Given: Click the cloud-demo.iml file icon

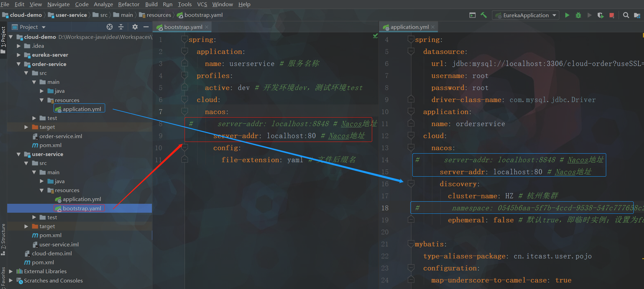Looking at the screenshot, I should pos(27,254).
